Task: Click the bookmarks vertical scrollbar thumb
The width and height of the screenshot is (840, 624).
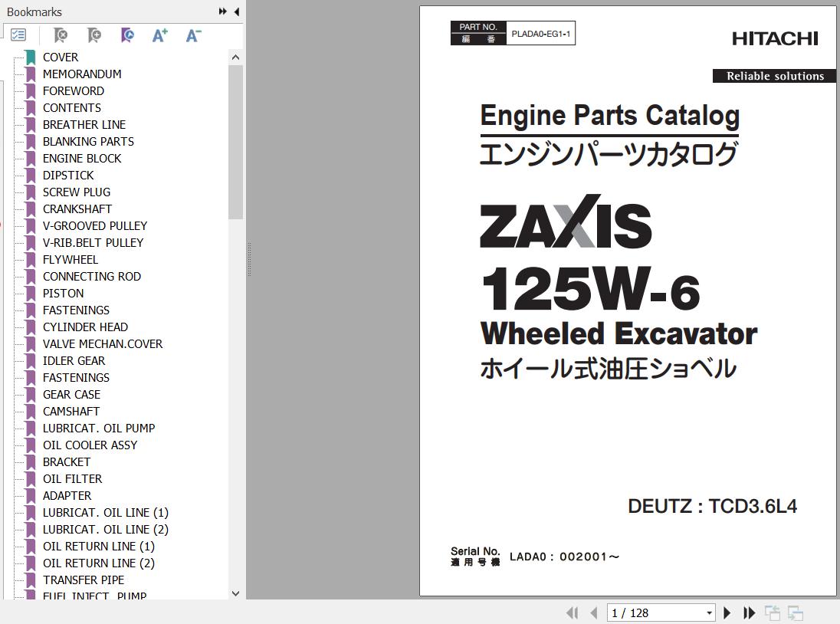Action: click(235, 142)
